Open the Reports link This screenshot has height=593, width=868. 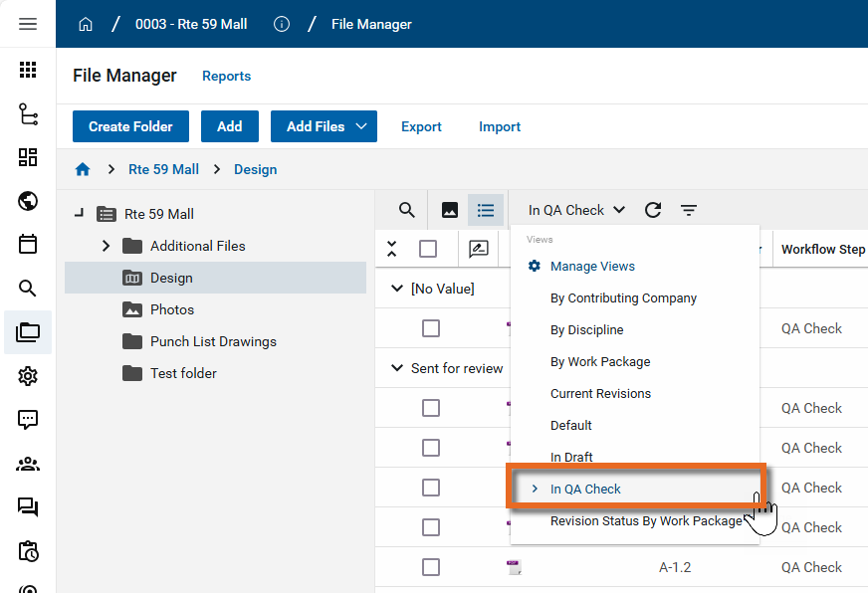pos(226,76)
